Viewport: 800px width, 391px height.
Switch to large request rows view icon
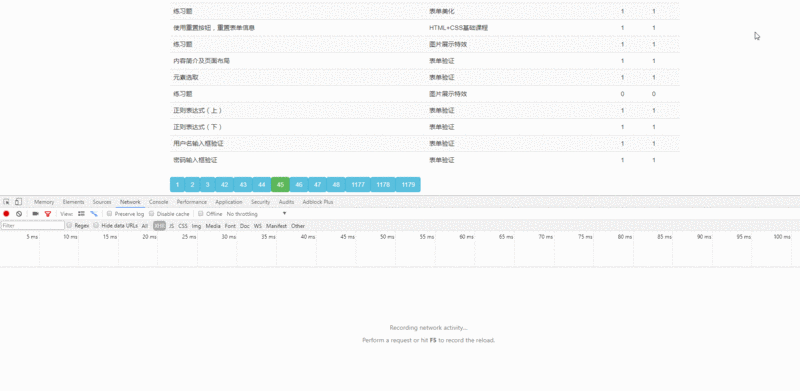81,214
